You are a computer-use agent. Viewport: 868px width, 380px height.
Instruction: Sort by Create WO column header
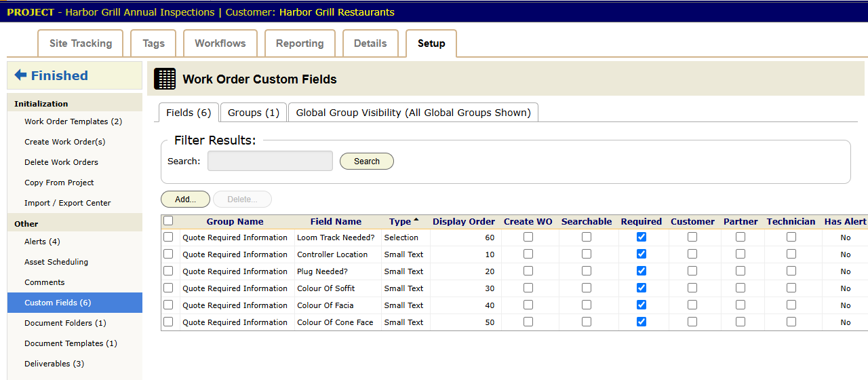[528, 221]
